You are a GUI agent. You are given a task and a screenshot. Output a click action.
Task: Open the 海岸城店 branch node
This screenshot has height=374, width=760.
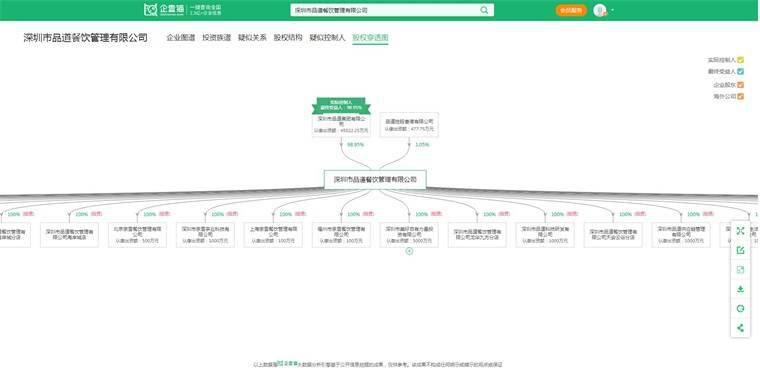click(69, 235)
